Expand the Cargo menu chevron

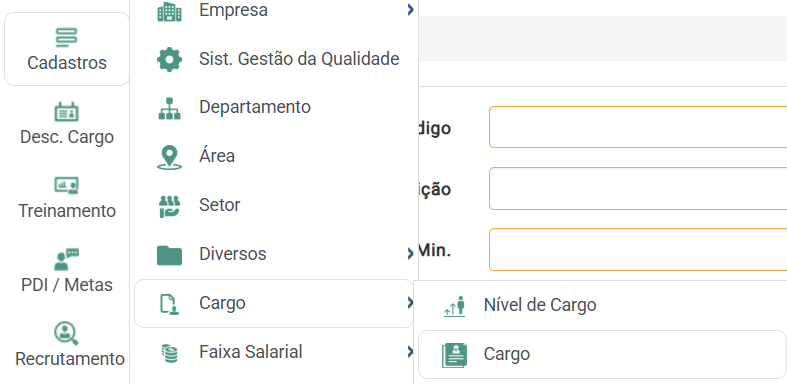point(411,303)
